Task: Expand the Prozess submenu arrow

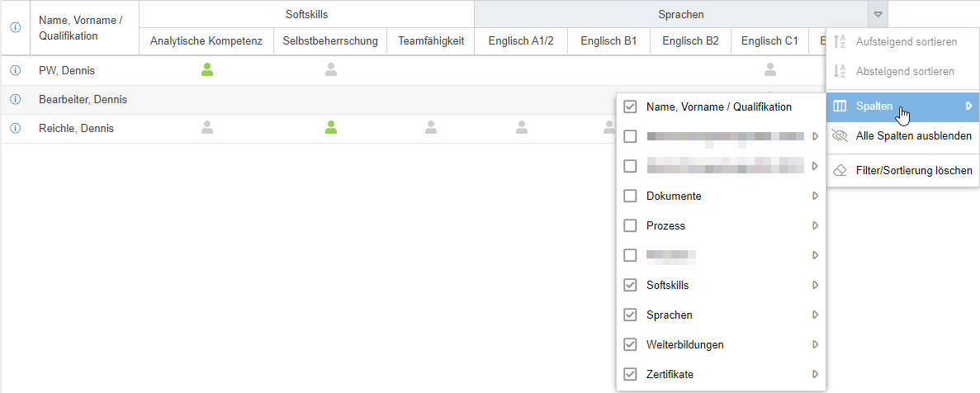Action: pyautogui.click(x=815, y=225)
